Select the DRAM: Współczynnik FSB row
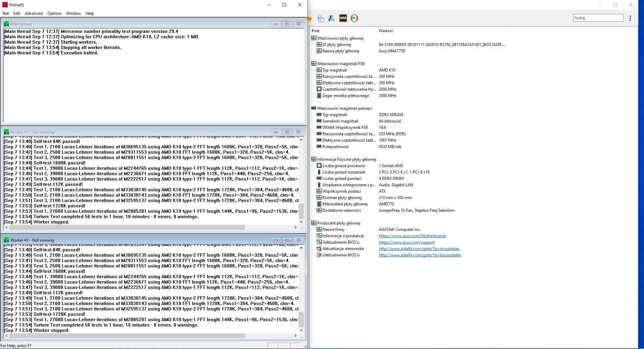Screen dimensions: 644x349 [x=408, y=128]
